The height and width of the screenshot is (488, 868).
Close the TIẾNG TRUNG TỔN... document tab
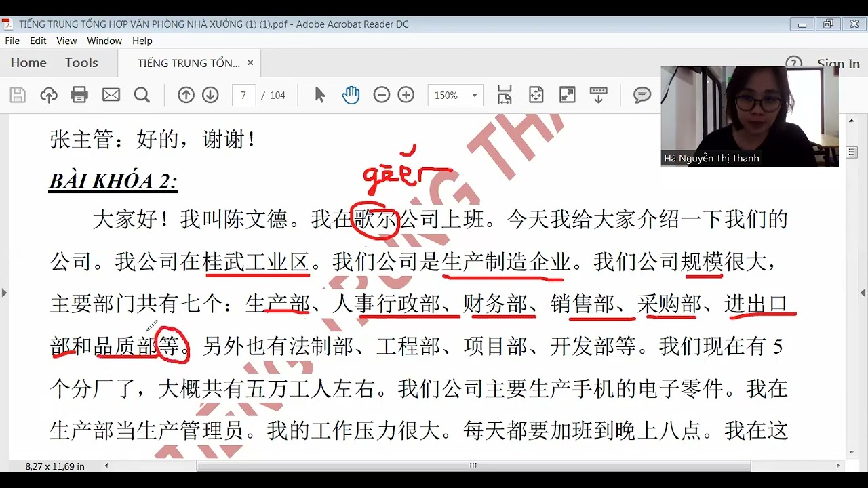click(250, 62)
